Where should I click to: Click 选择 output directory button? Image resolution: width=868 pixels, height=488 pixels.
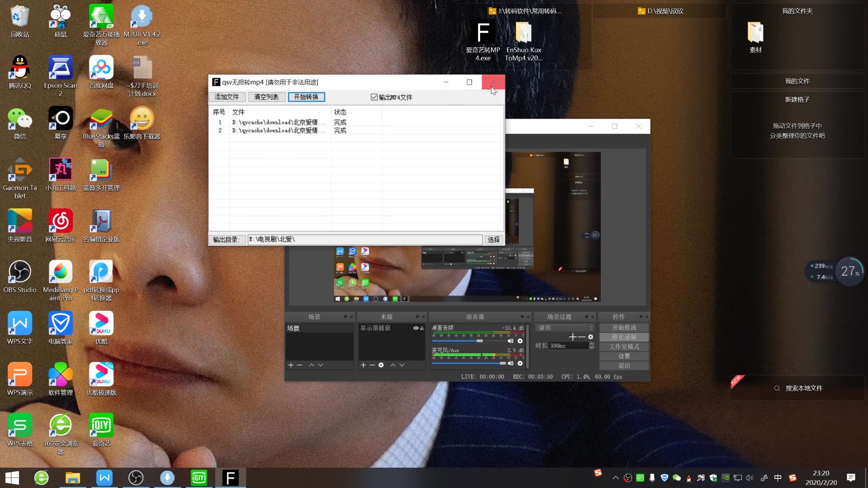[x=494, y=239]
